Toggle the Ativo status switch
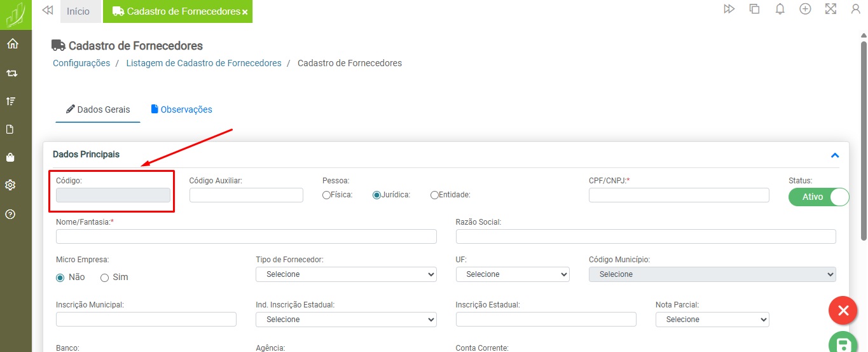868x352 pixels. pos(818,197)
